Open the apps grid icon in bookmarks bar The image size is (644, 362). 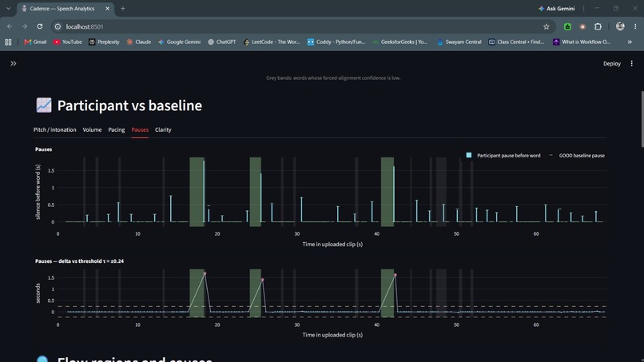pos(8,42)
